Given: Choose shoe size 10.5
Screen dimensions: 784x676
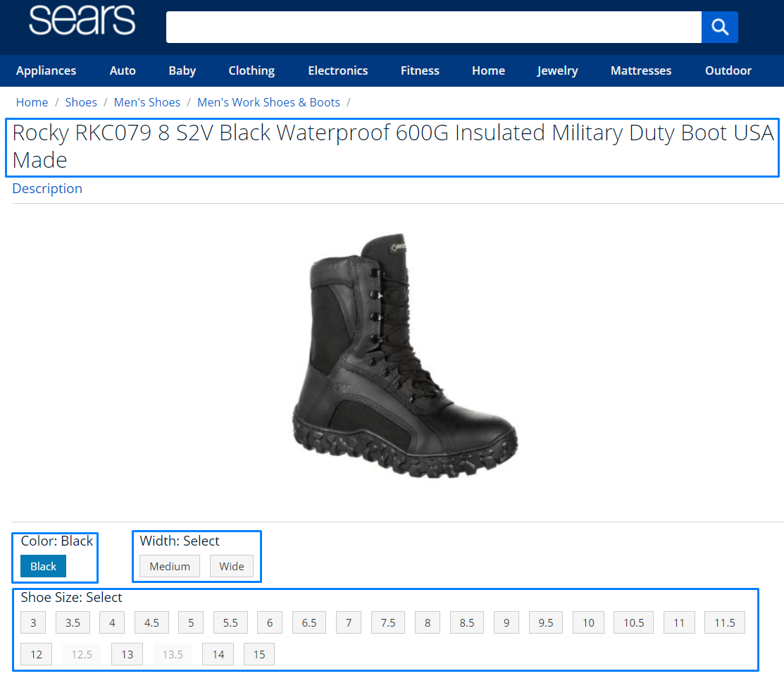Looking at the screenshot, I should click(633, 623).
